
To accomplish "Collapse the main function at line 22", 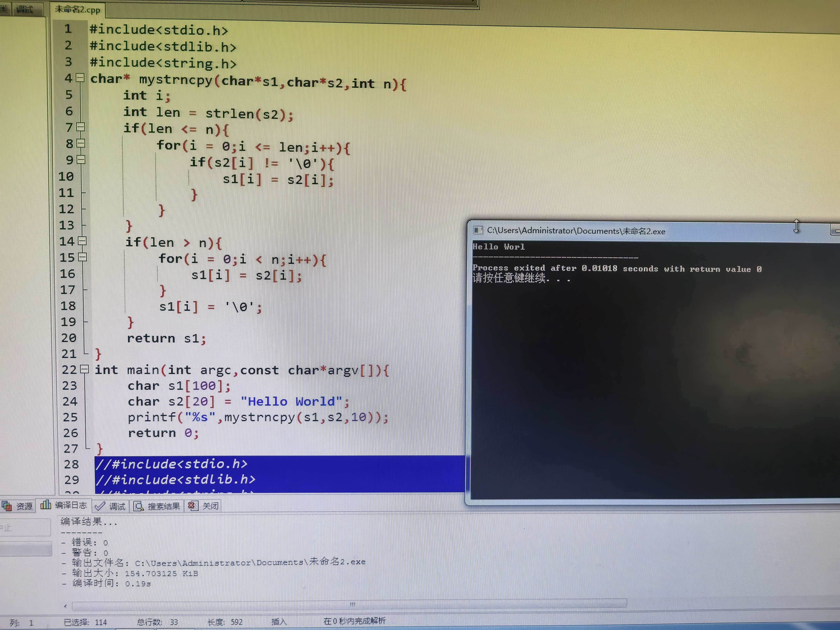I will tap(85, 369).
